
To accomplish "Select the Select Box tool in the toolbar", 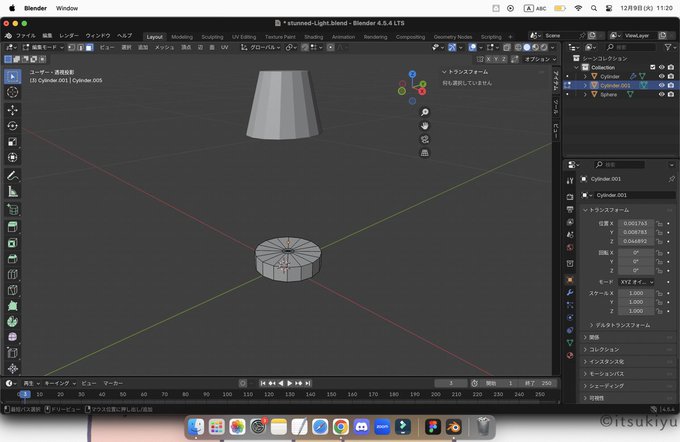I will tap(13, 77).
